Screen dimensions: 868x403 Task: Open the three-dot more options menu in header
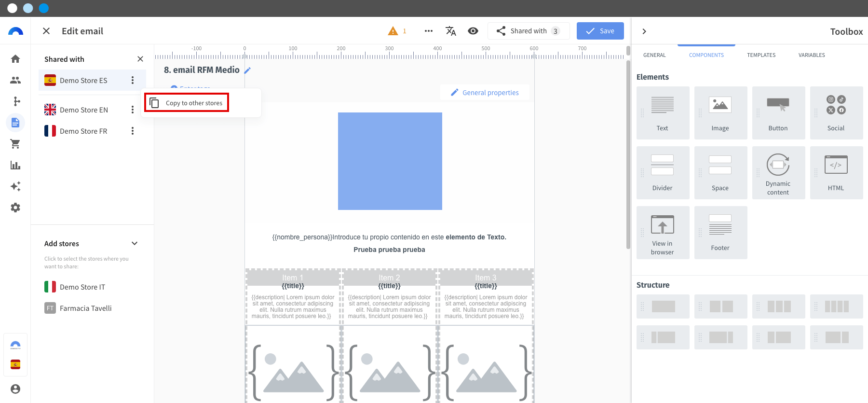click(x=428, y=31)
